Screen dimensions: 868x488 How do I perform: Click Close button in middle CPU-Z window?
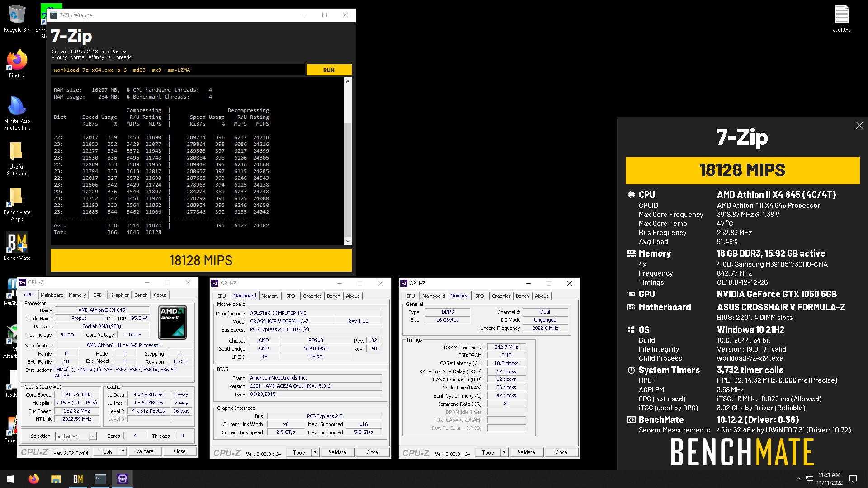click(x=372, y=452)
